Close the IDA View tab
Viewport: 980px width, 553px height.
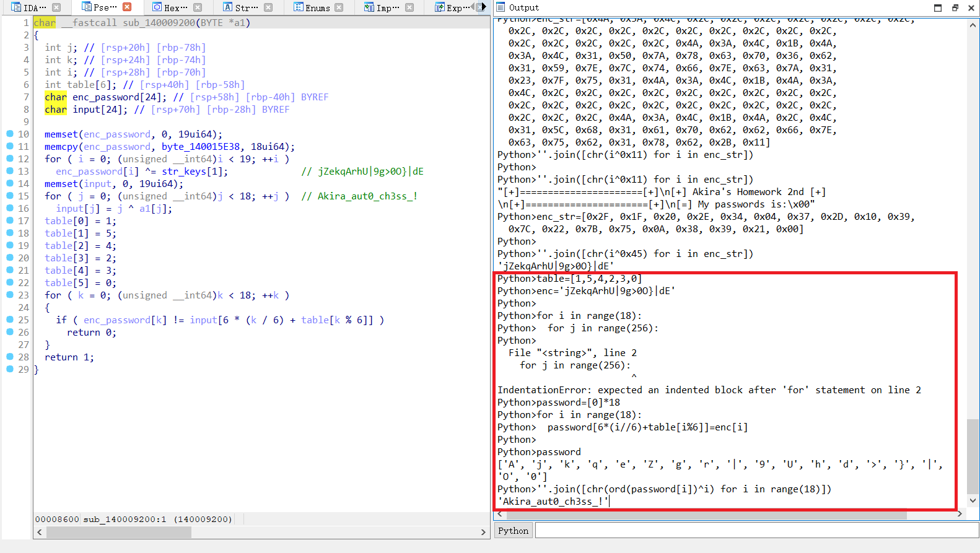(56, 7)
